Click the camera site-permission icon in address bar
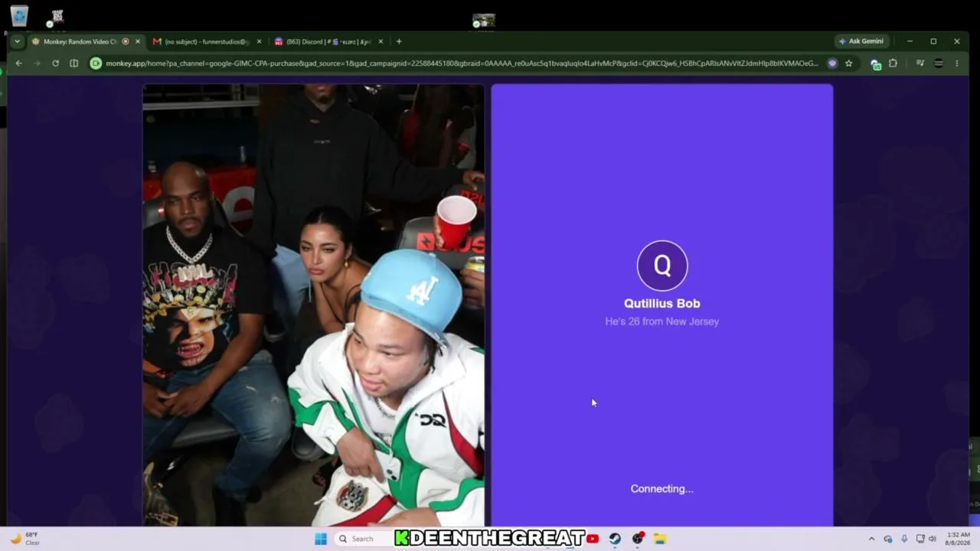980x551 pixels. [x=96, y=64]
